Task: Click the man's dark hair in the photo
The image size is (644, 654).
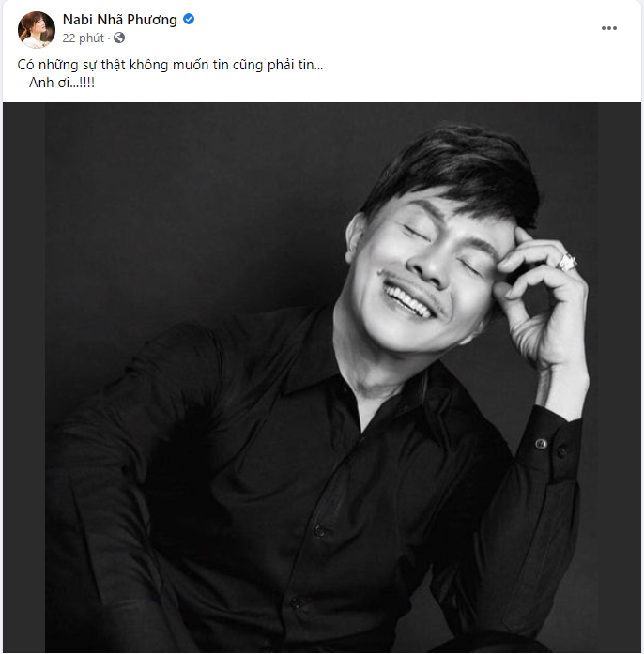Action: click(x=455, y=175)
